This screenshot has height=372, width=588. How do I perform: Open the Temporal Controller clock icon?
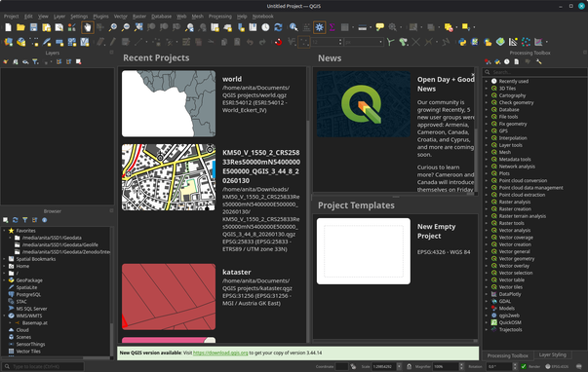point(265,27)
